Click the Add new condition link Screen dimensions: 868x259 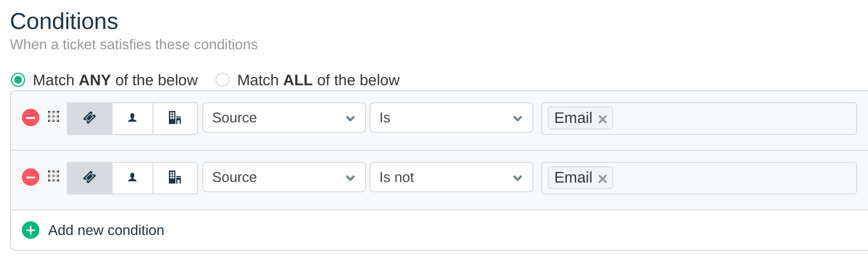[106, 230]
